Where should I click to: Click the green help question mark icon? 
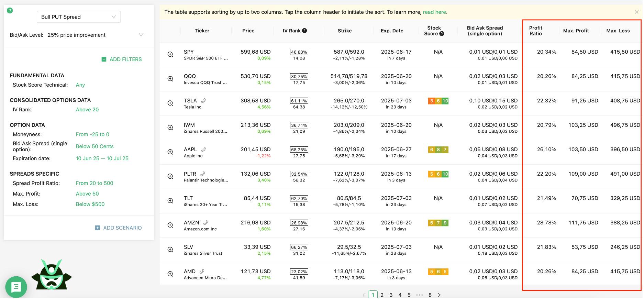tap(10, 11)
